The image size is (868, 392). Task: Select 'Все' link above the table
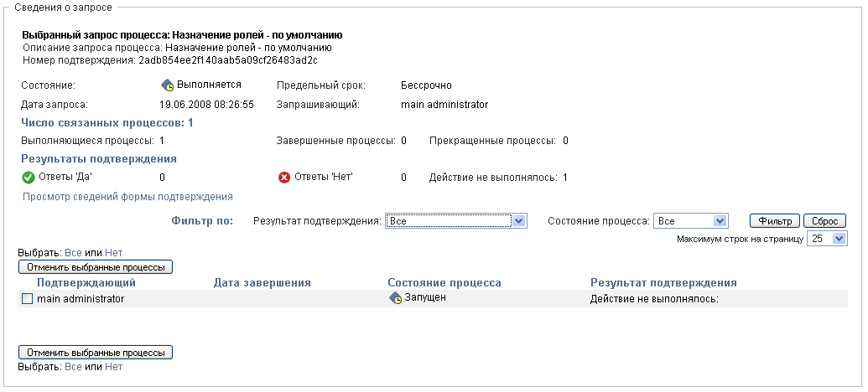point(74,252)
